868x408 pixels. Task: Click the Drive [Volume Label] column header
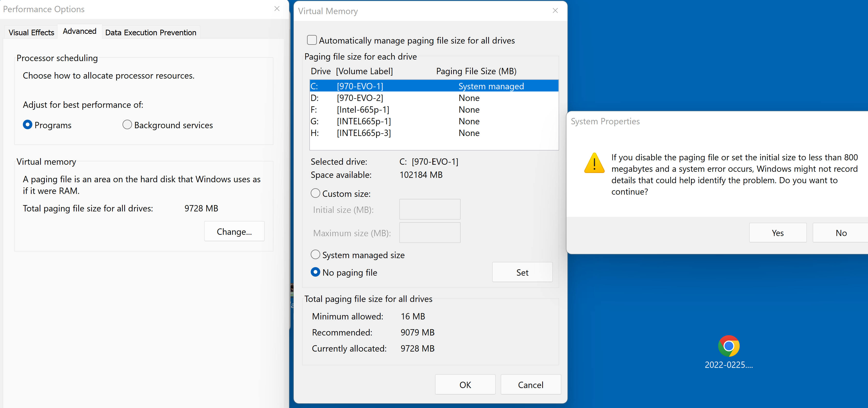(352, 71)
